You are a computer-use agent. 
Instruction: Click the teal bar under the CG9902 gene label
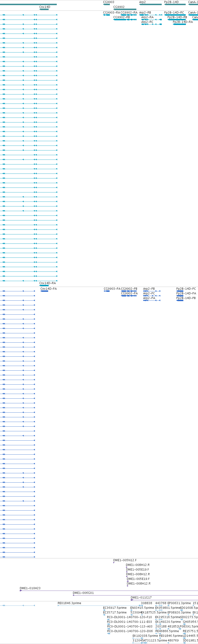coord(125,9)
